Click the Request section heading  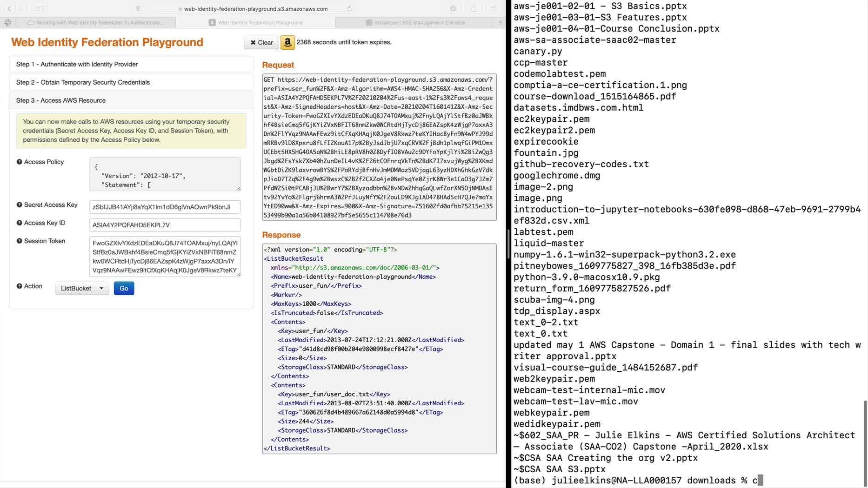[278, 65]
